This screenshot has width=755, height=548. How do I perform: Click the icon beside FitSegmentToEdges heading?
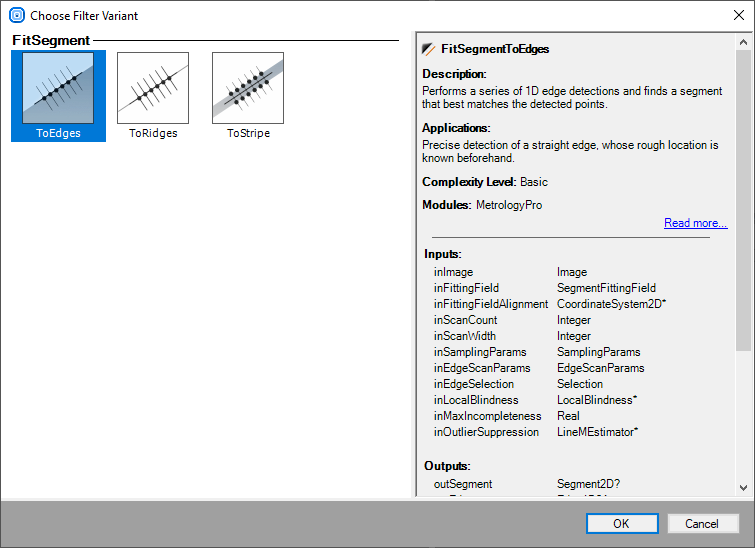click(429, 49)
